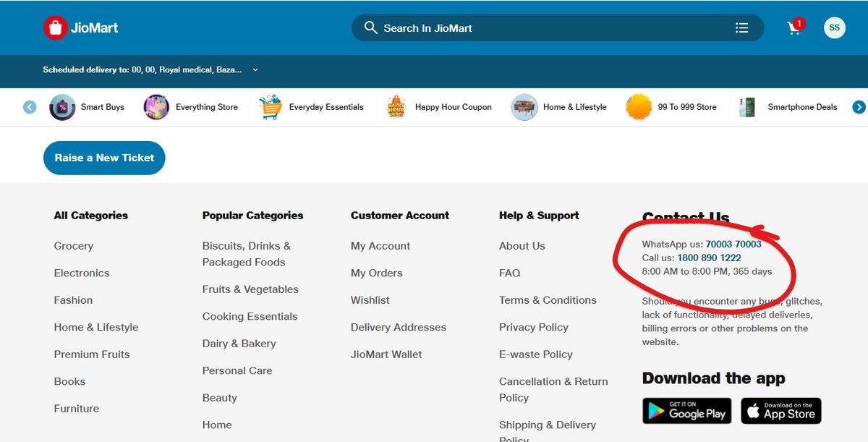View My Orders
Viewport: 868px width, 442px height.
[x=377, y=273]
